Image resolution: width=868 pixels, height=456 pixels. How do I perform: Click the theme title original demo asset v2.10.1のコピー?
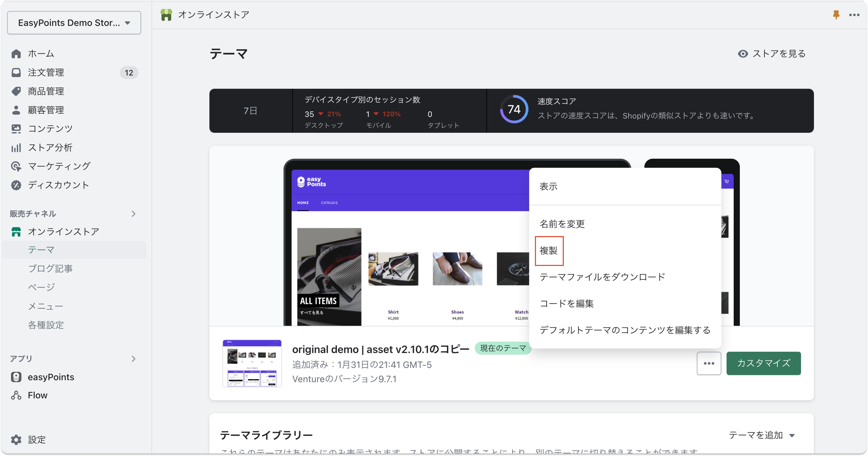[380, 349]
